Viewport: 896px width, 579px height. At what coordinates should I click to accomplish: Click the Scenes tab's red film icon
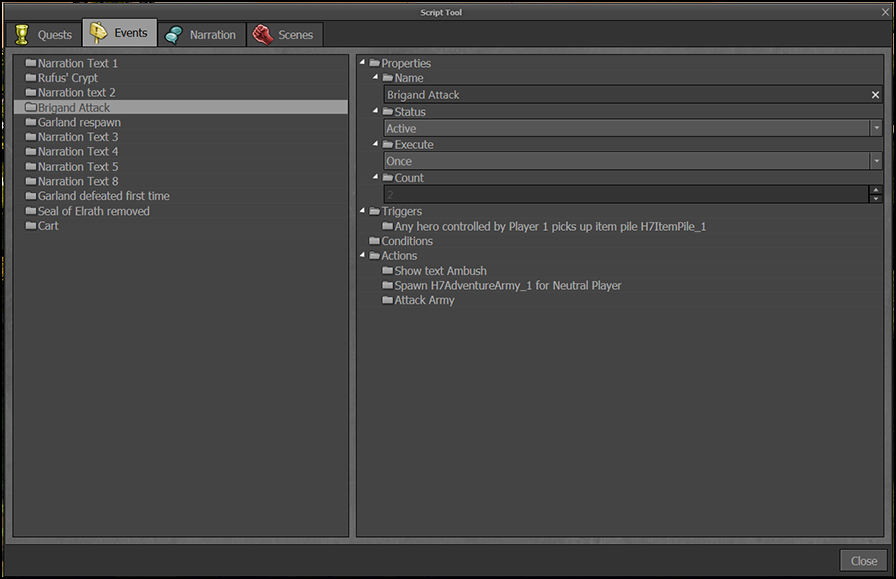coord(262,34)
